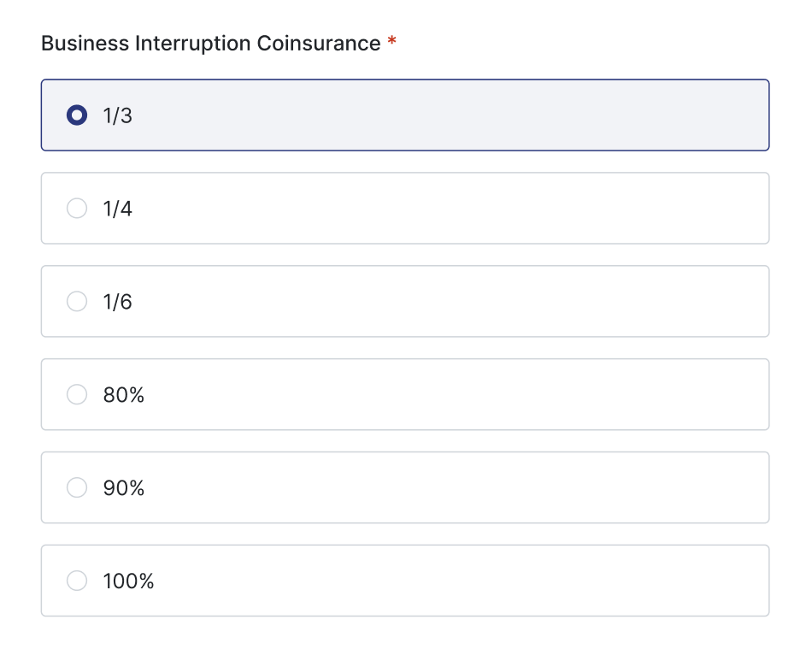Viewport: 812px width, 655px height.
Task: Select the 80% radio button circle
Action: (77, 394)
